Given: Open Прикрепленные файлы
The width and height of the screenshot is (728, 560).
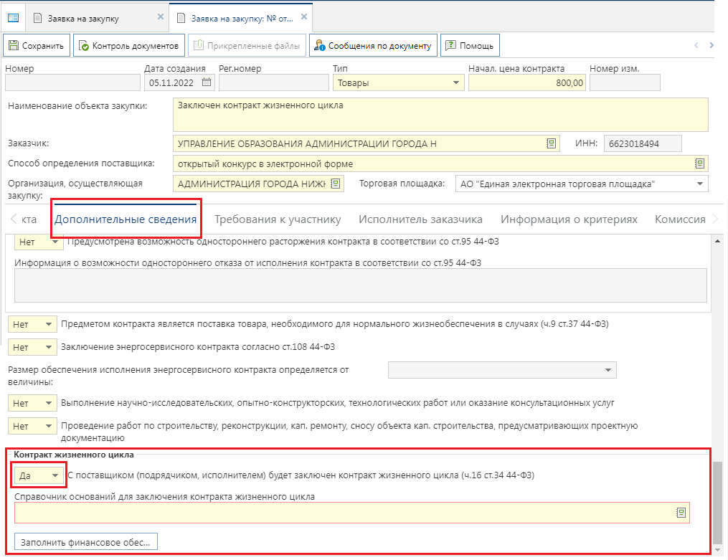Looking at the screenshot, I should coord(247,45).
